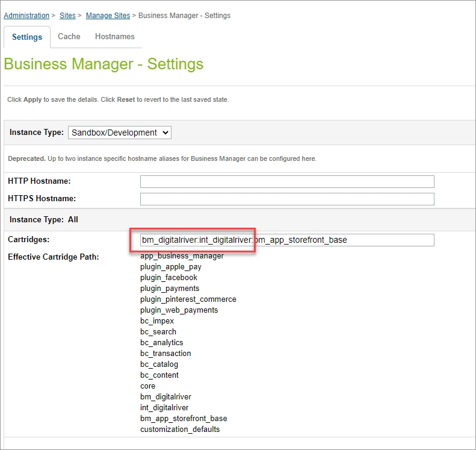Viewport: 476px width, 450px height.
Task: Select plugin_pinterest_commerce in the path list
Action: (188, 299)
